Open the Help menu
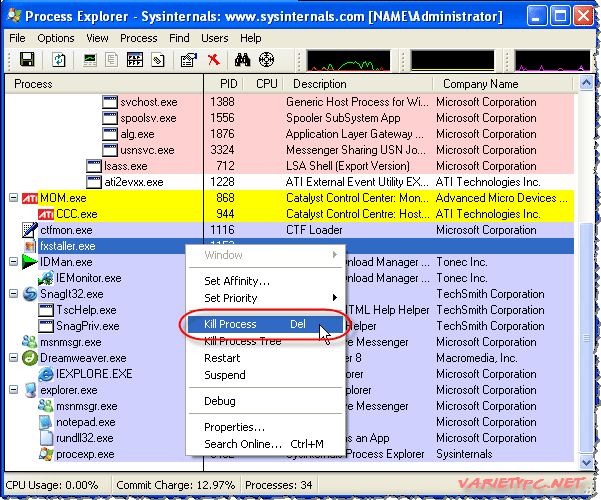Image resolution: width=601 pixels, height=500 pixels. (251, 38)
